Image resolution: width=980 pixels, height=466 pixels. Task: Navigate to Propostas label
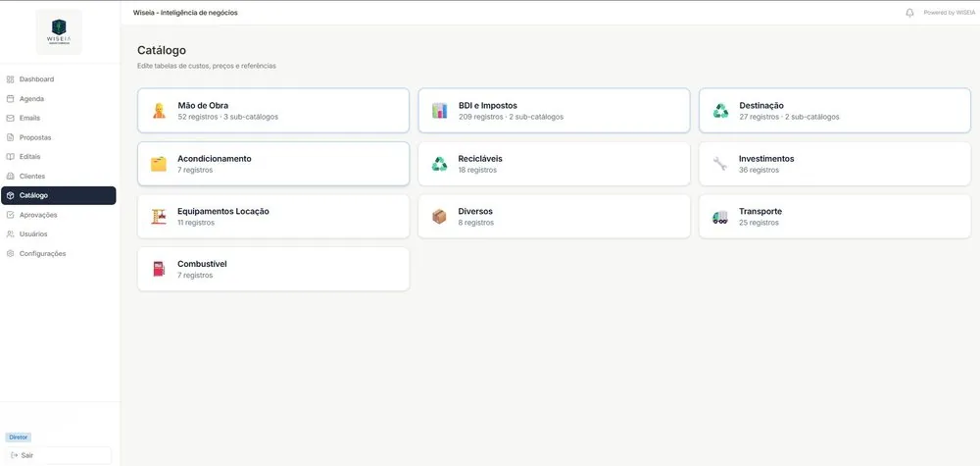point(35,137)
